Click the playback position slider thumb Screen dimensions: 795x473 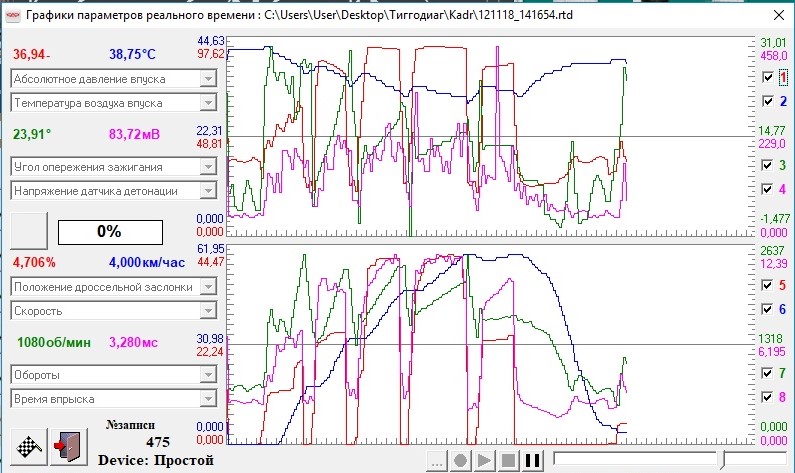722,460
